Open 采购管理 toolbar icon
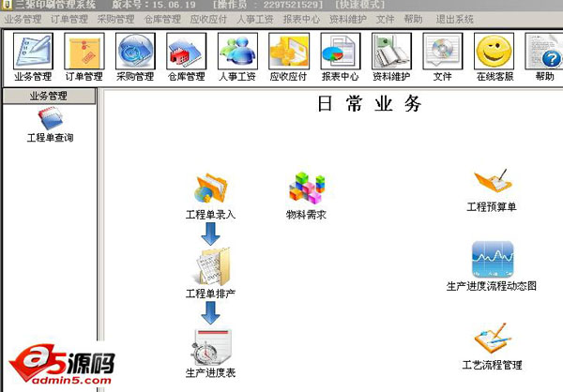 coord(135,51)
